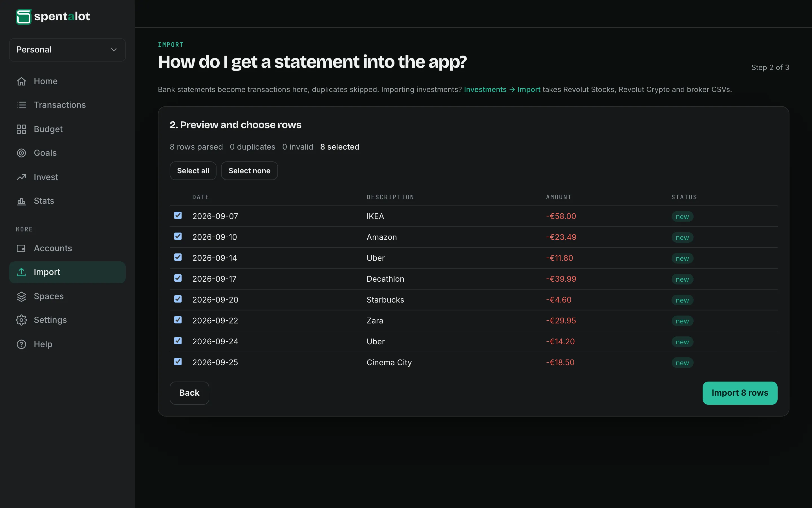Click the Settings gear icon
This screenshot has height=508, width=812.
pos(21,320)
